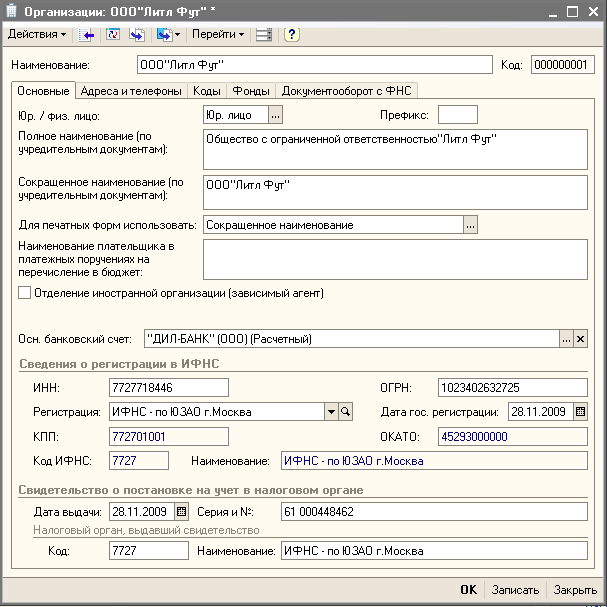The image size is (607, 607).
Task: Click the reread/refresh toolbar icon
Action: tap(112, 34)
